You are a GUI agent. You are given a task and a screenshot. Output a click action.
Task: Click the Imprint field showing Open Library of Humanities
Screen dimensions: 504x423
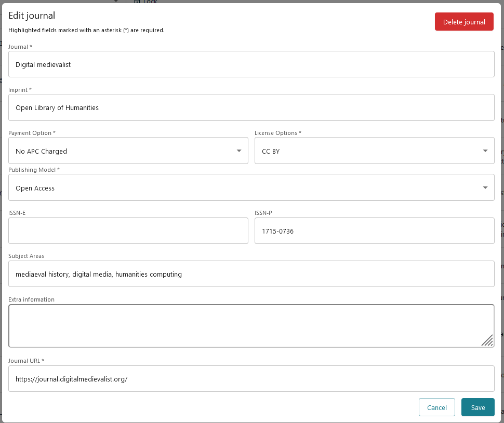(251, 107)
